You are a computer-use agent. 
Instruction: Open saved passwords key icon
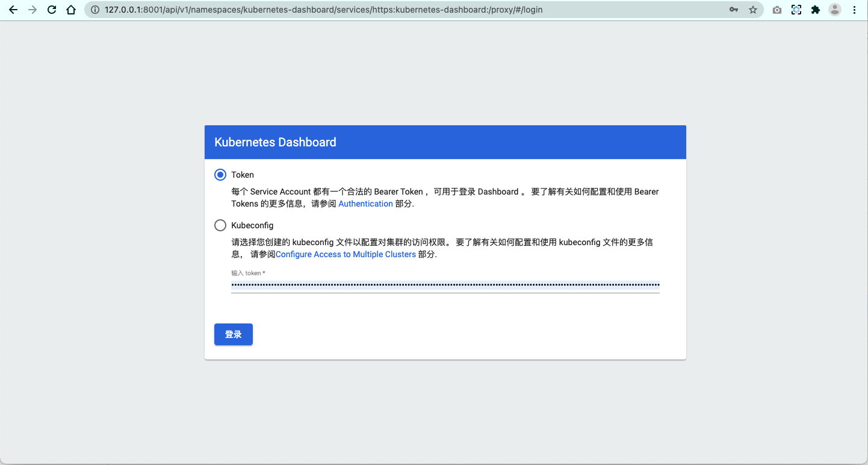click(x=734, y=10)
